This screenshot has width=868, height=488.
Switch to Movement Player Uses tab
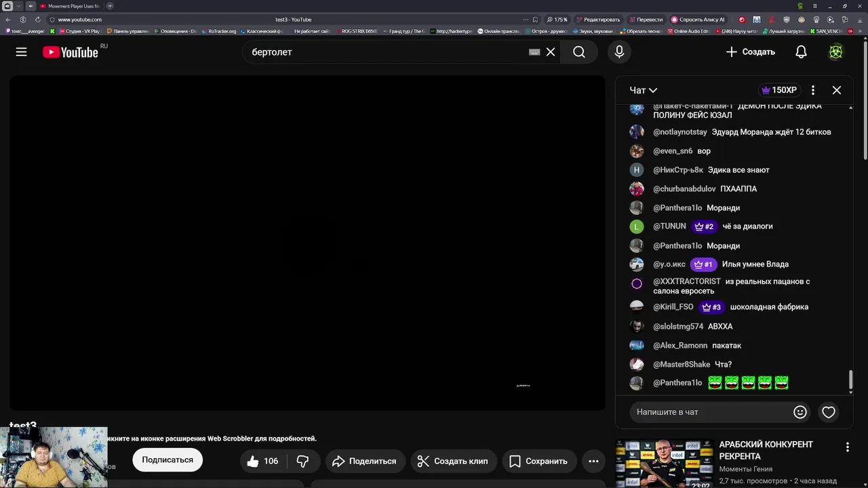click(x=70, y=6)
